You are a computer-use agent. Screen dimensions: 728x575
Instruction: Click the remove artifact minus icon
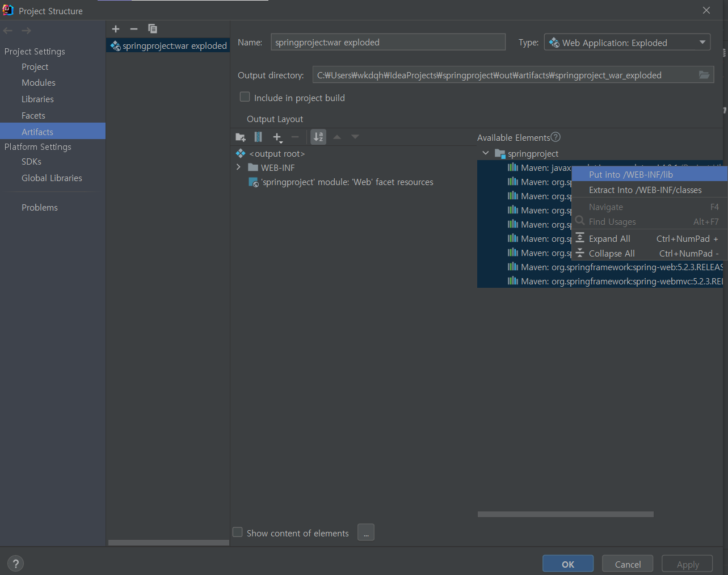point(134,29)
